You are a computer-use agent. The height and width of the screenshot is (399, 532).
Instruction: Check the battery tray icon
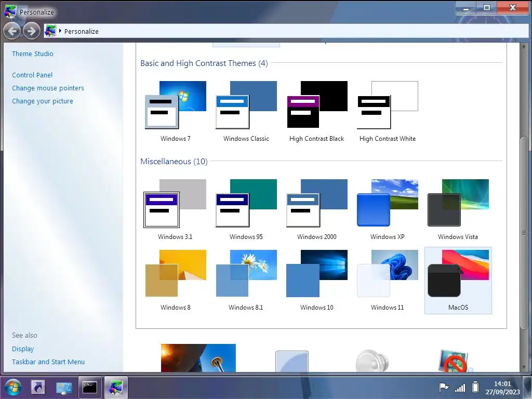[x=475, y=387]
